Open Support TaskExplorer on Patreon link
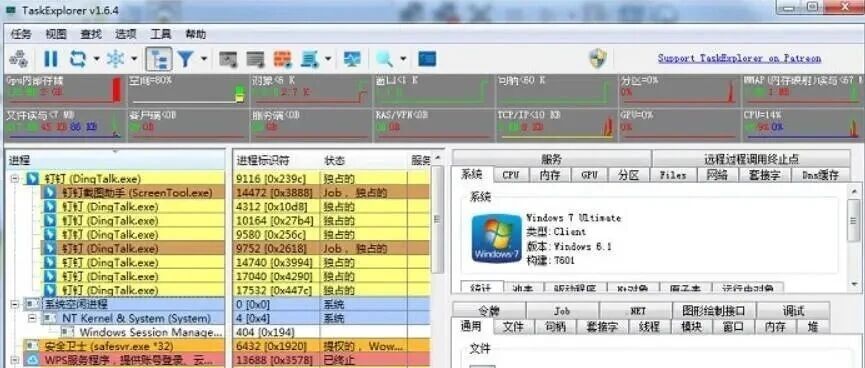 [x=739, y=58]
